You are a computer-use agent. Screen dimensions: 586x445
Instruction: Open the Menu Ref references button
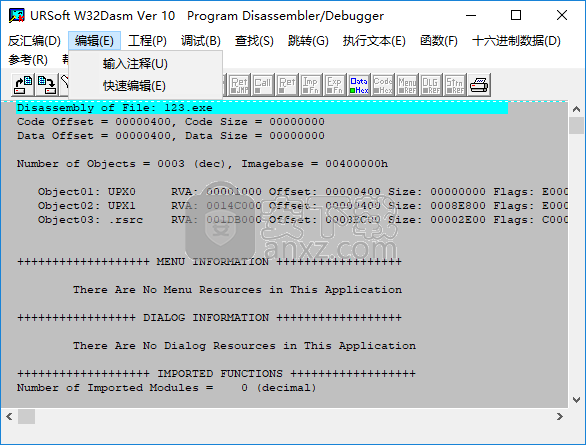tap(407, 85)
